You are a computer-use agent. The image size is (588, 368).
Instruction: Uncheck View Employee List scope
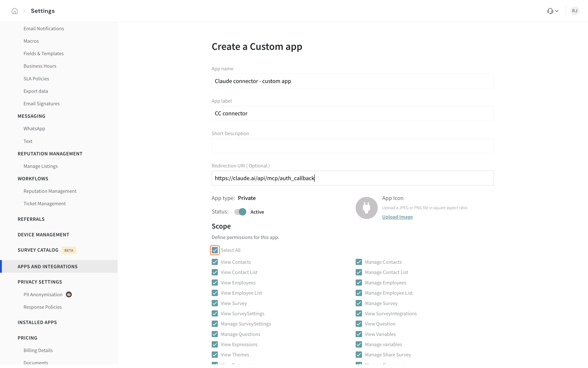215,293
